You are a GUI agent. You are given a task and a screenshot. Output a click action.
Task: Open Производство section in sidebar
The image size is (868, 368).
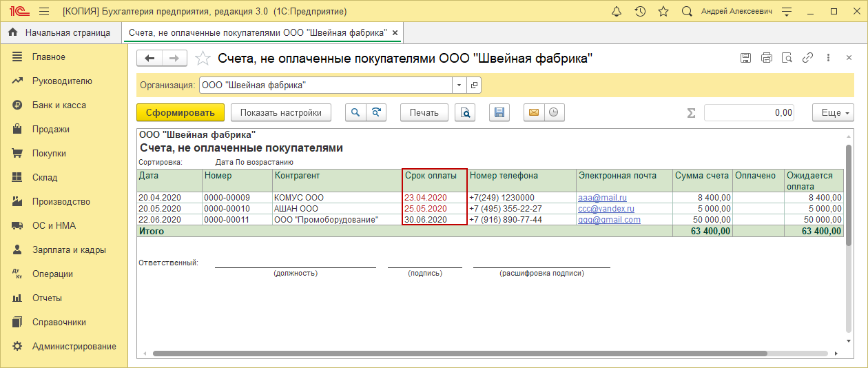click(x=61, y=201)
